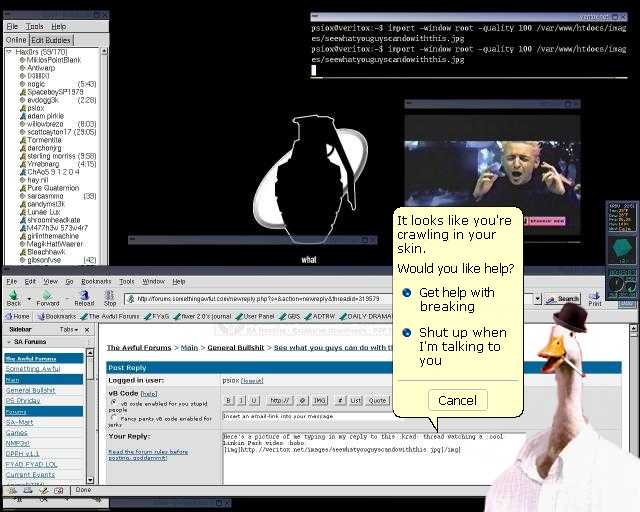Click the underline U vB code button
Image resolution: width=640 pixels, height=512 pixels.
(x=253, y=401)
